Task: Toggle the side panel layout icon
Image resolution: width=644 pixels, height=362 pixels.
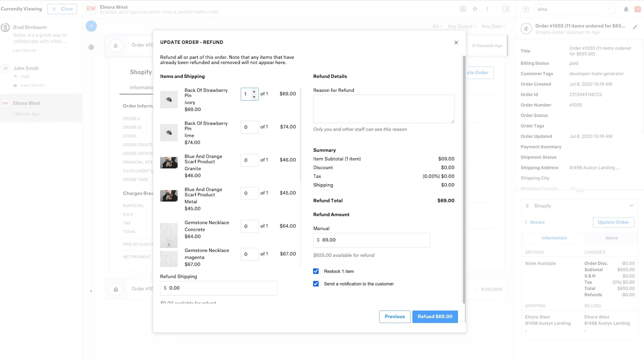Action: [506, 9]
